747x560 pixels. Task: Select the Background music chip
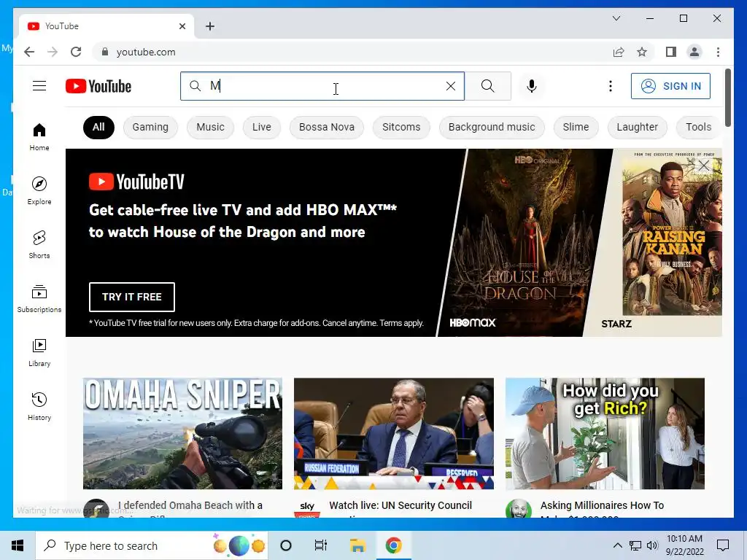coord(492,127)
